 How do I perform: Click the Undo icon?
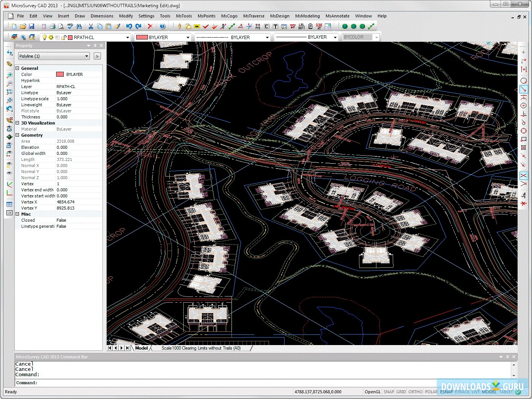[x=129, y=26]
